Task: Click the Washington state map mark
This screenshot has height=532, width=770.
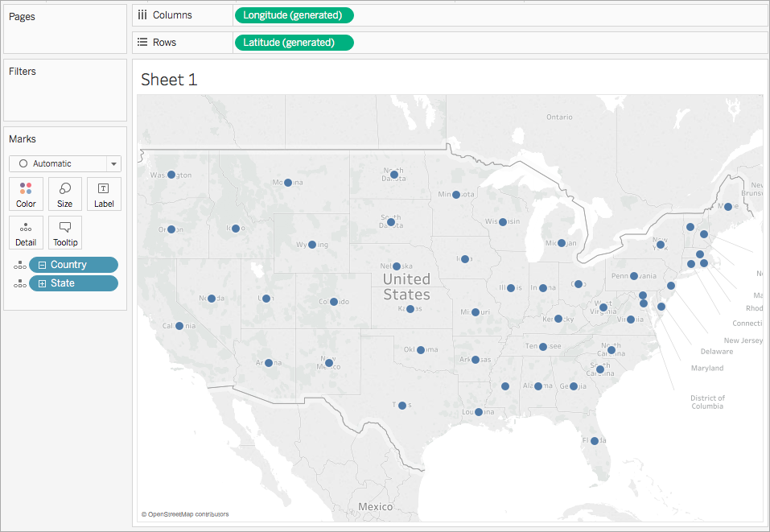Action: [171, 175]
